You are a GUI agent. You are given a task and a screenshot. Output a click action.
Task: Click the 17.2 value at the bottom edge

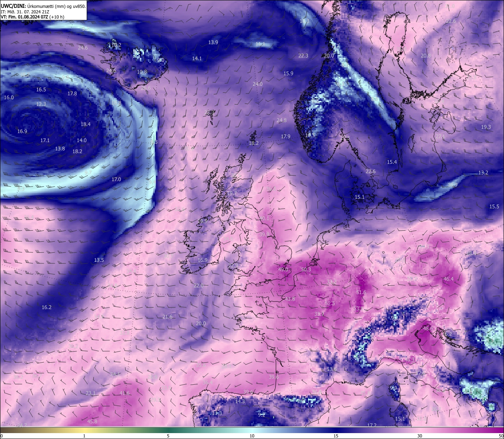coord(372,426)
